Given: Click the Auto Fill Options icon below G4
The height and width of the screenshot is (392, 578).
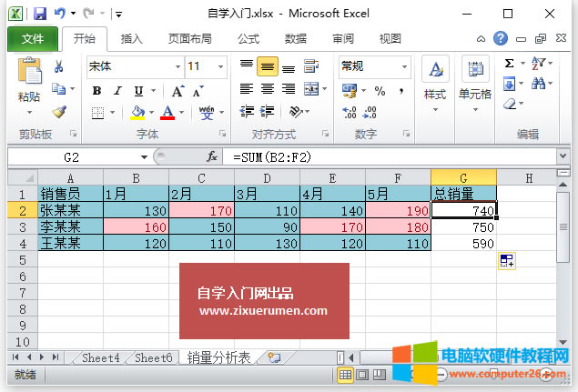Looking at the screenshot, I should [x=506, y=262].
